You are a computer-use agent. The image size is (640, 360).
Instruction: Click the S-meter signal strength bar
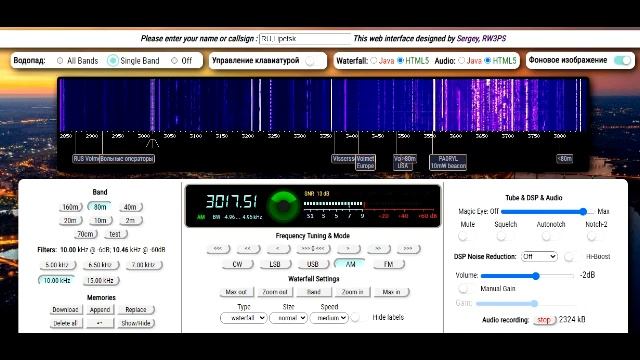pyautogui.click(x=333, y=204)
